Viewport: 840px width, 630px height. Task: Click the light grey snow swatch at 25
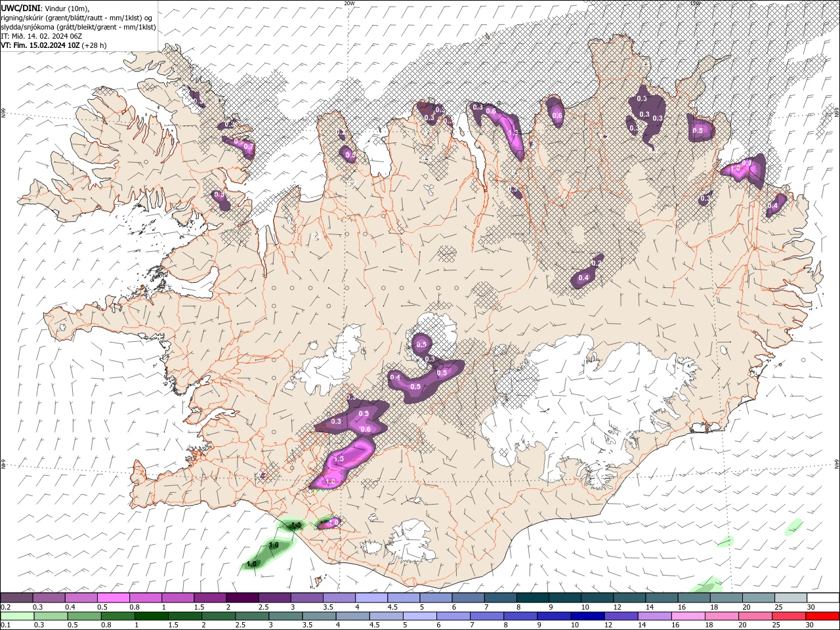click(x=791, y=597)
